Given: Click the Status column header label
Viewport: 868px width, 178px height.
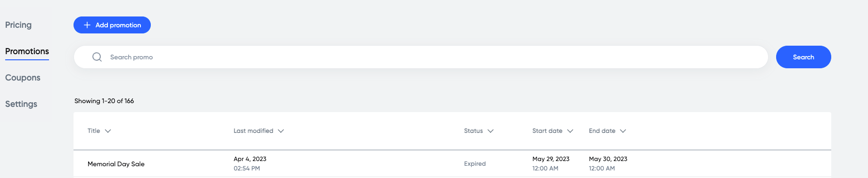Looking at the screenshot, I should [474, 131].
